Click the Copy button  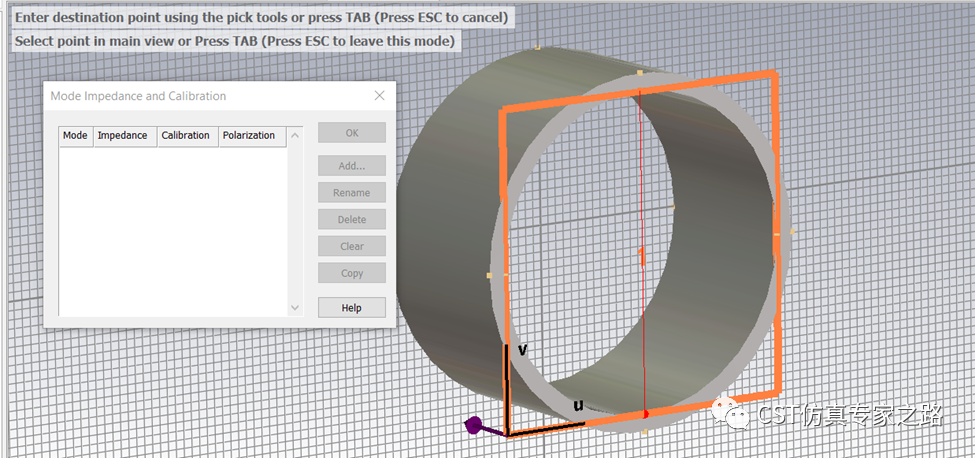click(352, 273)
